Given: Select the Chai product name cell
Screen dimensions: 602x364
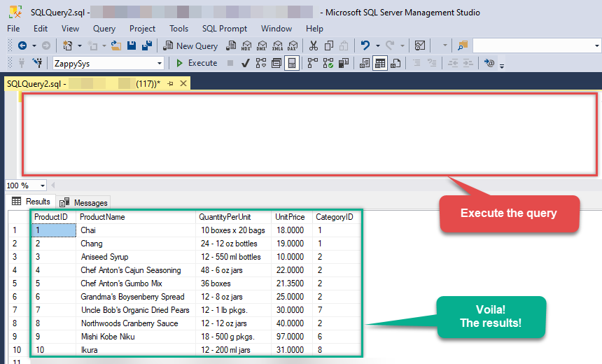Looking at the screenshot, I should [x=136, y=230].
